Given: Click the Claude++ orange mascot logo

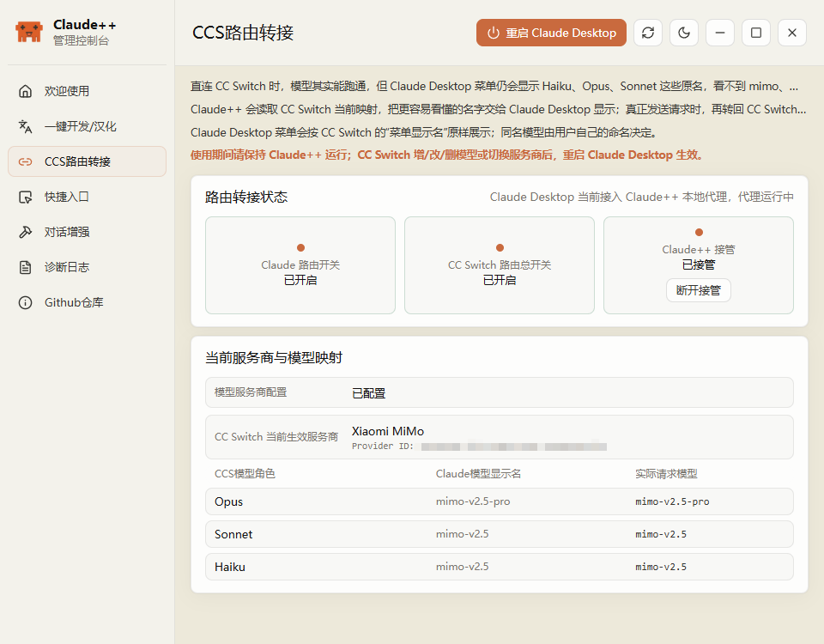Looking at the screenshot, I should (x=29, y=32).
